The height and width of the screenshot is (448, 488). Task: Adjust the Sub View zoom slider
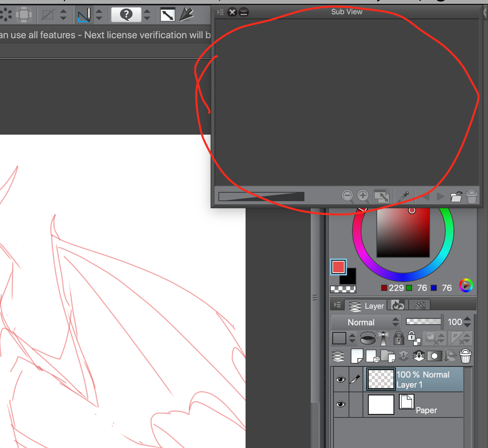261,197
